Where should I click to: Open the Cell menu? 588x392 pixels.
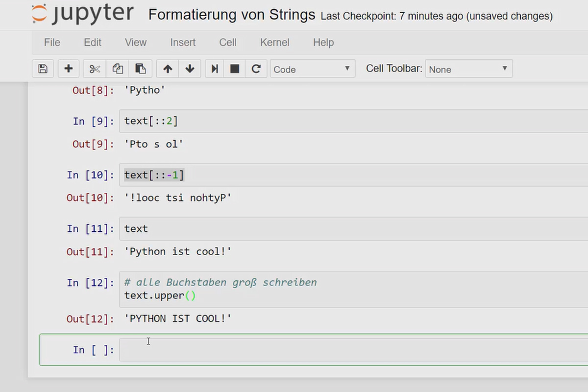coord(228,43)
